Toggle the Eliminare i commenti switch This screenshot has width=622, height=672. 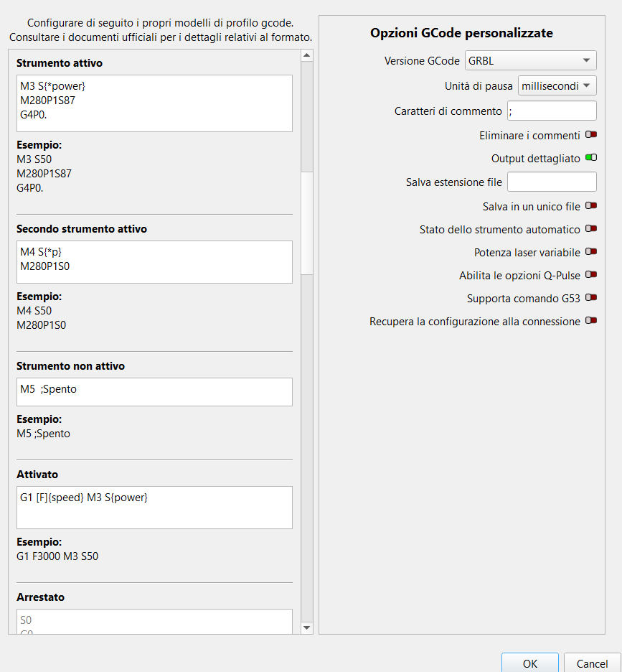591,135
